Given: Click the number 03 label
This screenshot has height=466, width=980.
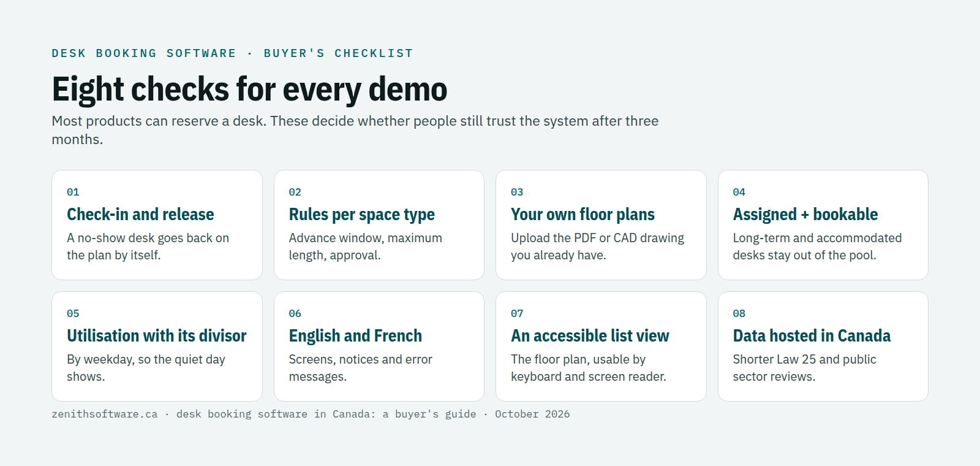Looking at the screenshot, I should pos(518,192).
